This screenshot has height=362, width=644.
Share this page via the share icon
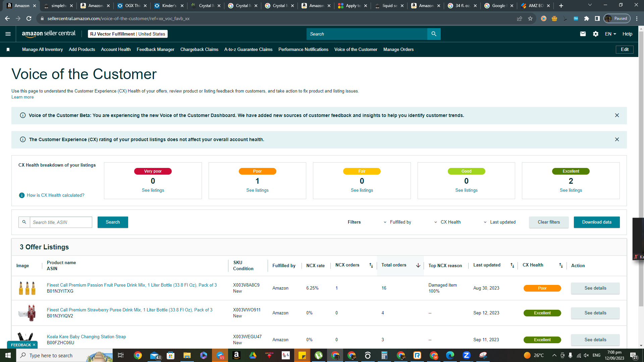tap(520, 18)
